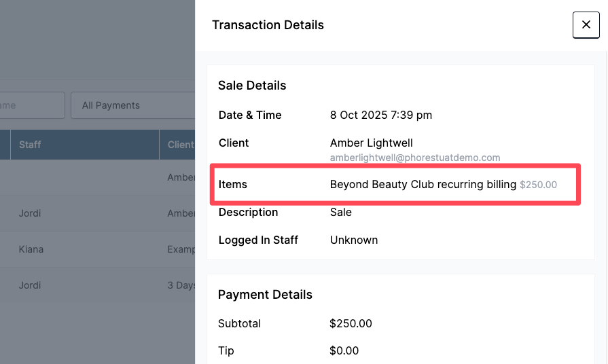Click the $250.00 price beside the item
Viewport: 608px width, 364px height.
point(538,185)
